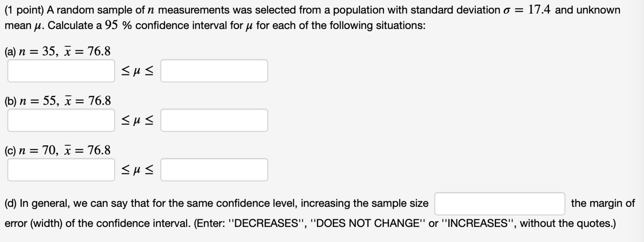Click the upper bound field for part (a)

click(214, 71)
